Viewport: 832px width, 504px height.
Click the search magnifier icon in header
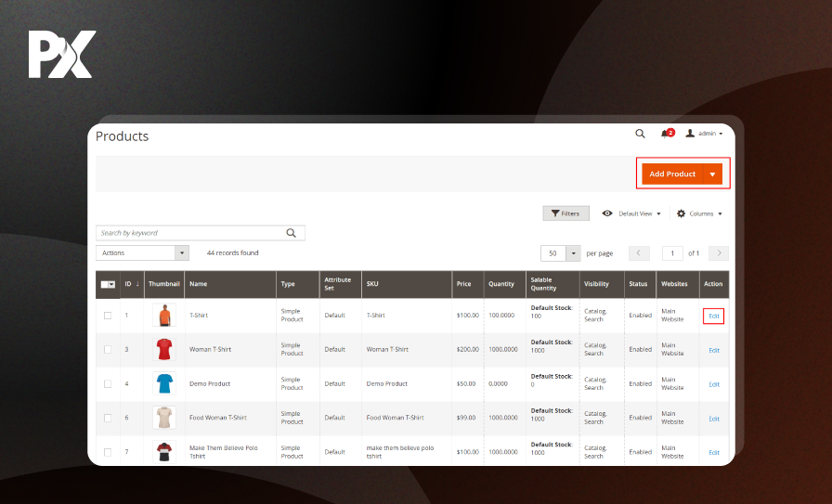click(x=640, y=134)
